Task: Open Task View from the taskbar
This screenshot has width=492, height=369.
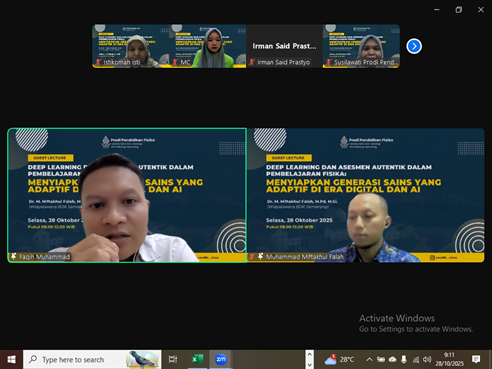Action: (x=173, y=359)
